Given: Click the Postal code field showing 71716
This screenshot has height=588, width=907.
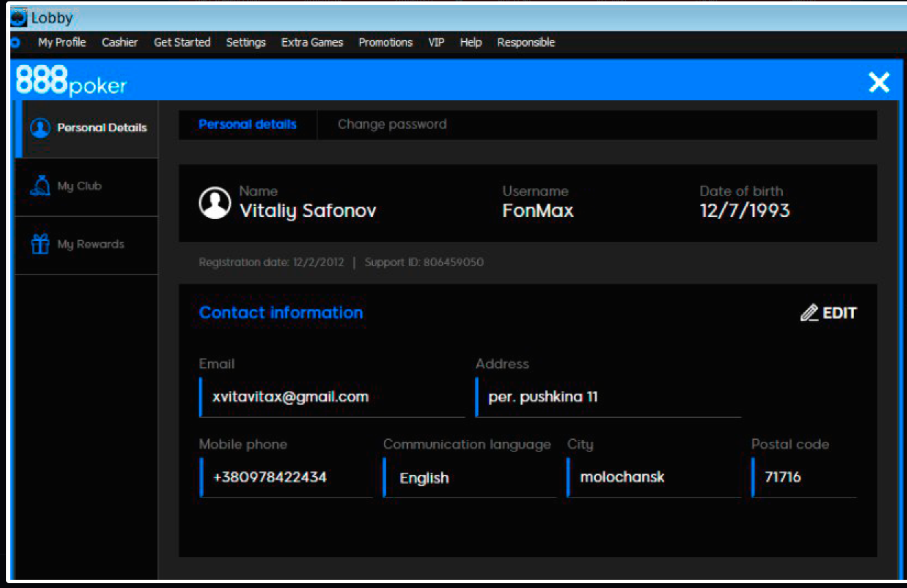Looking at the screenshot, I should click(804, 477).
